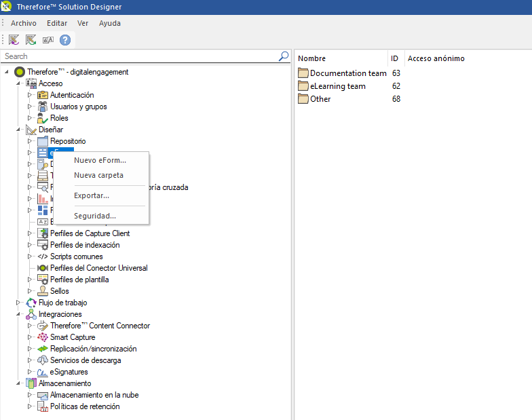Click the Perfiles del Conector Universal icon
This screenshot has height=420, width=532.
[x=43, y=268]
